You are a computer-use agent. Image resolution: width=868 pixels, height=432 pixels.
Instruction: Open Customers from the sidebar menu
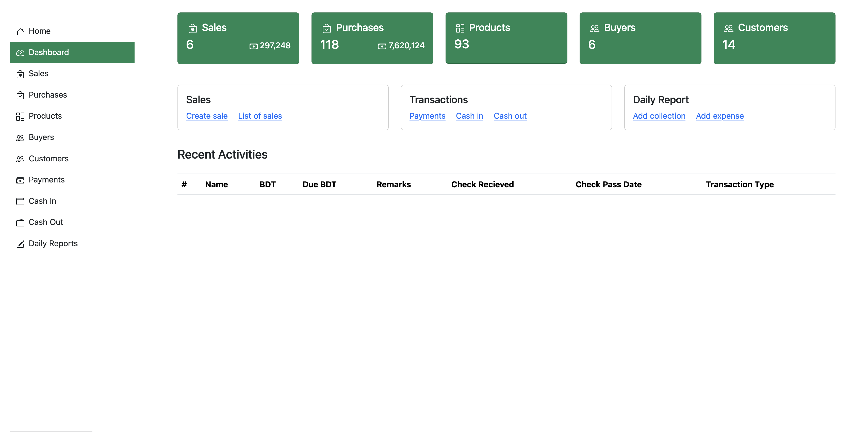72,159
